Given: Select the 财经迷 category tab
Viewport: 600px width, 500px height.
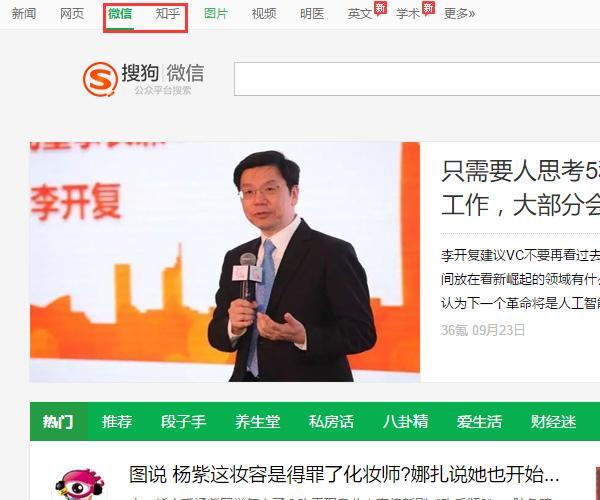Looking at the screenshot, I should point(553,422).
